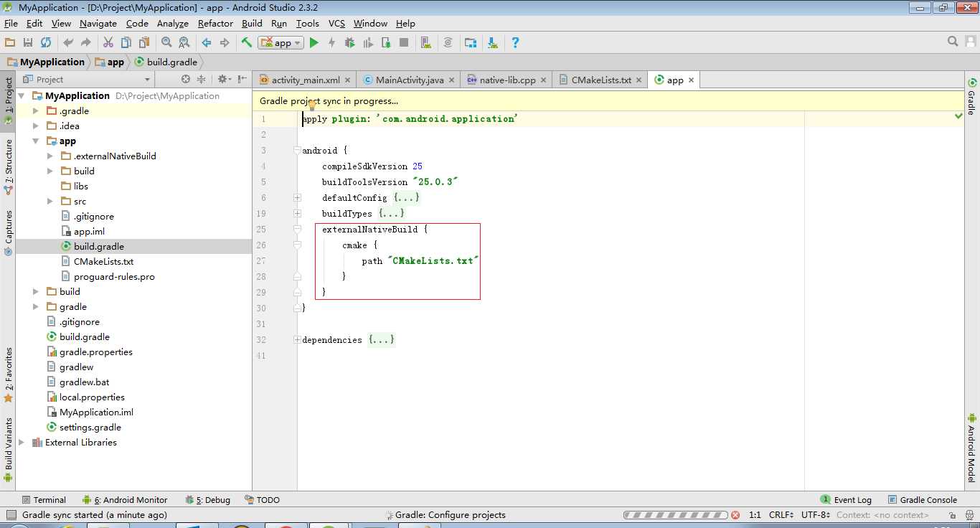The image size is (980, 528).
Task: Open the Project view selector dropdown
Action: pos(88,80)
